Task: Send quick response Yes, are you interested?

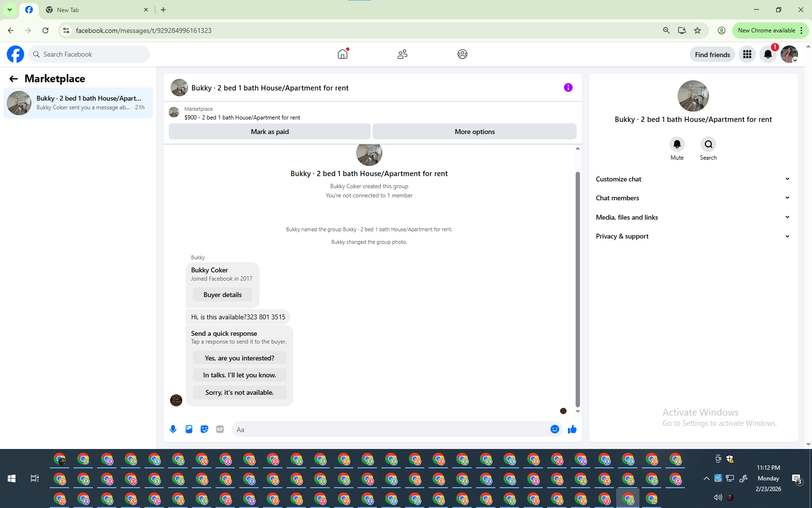Action: (239, 358)
